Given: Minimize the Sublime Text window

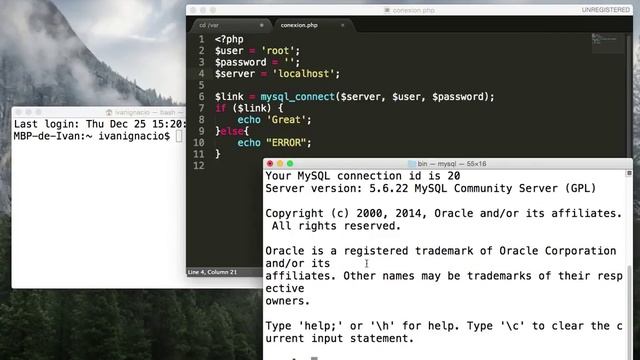Looking at the screenshot, I should tap(203, 10).
